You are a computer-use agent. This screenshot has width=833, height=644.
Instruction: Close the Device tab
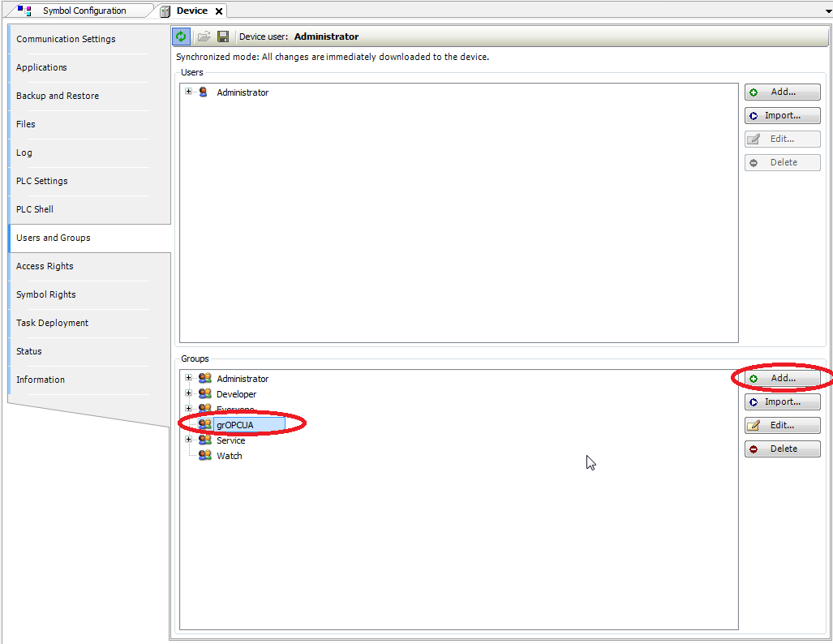click(219, 11)
